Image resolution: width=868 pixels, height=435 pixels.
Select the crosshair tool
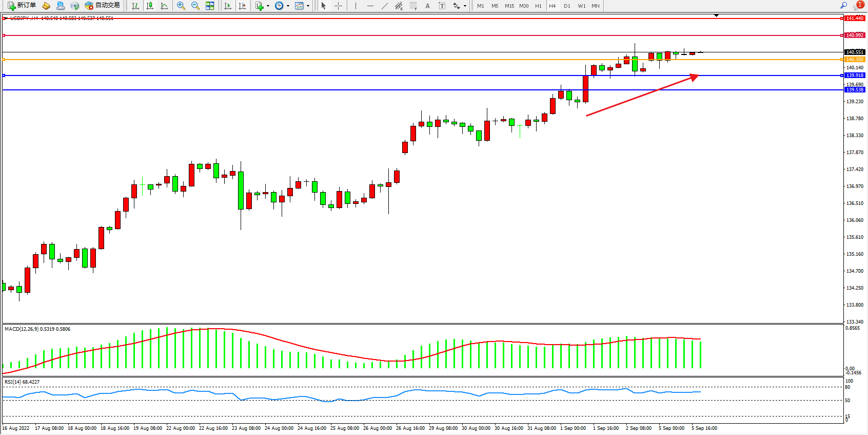pyautogui.click(x=339, y=6)
